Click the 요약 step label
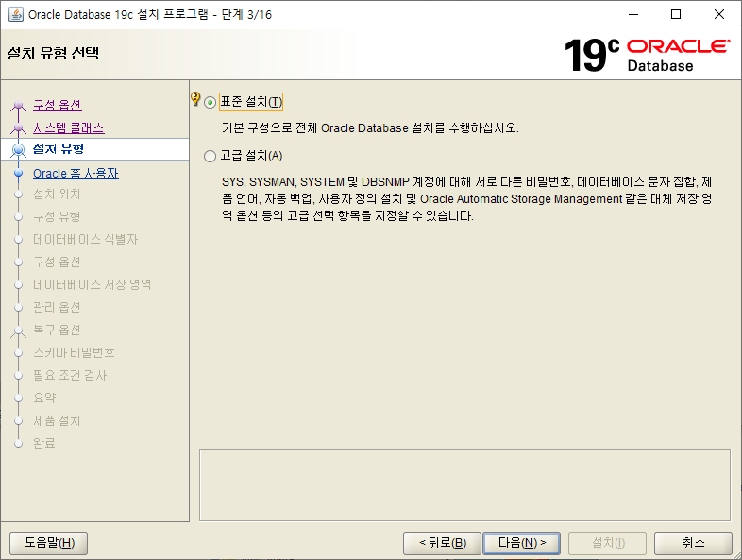Image resolution: width=742 pixels, height=560 pixels. pos(44,398)
